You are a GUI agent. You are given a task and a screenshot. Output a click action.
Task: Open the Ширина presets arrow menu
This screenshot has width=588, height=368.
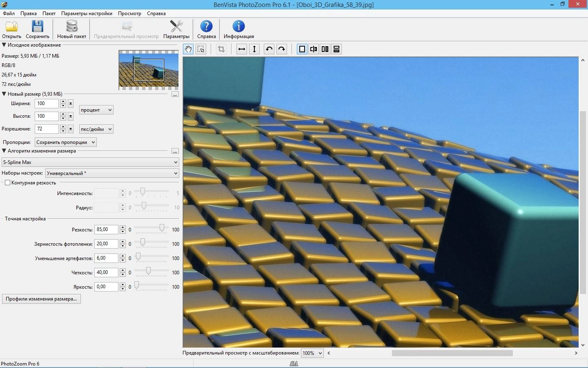[x=71, y=103]
